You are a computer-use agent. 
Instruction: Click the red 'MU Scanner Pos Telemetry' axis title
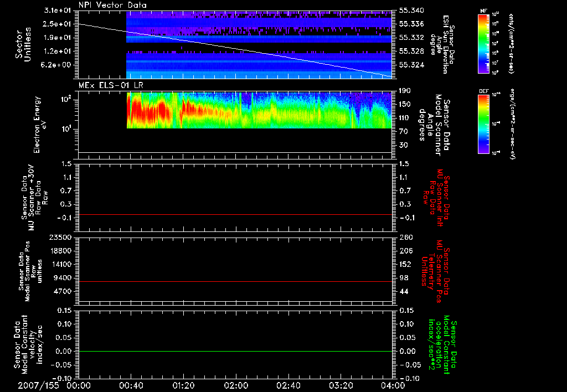[x=435, y=271]
